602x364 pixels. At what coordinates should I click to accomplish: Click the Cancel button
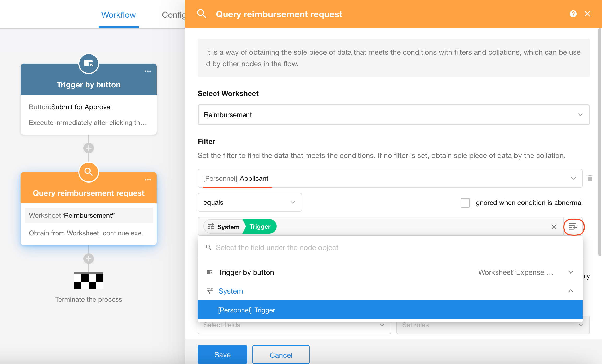pyautogui.click(x=281, y=355)
